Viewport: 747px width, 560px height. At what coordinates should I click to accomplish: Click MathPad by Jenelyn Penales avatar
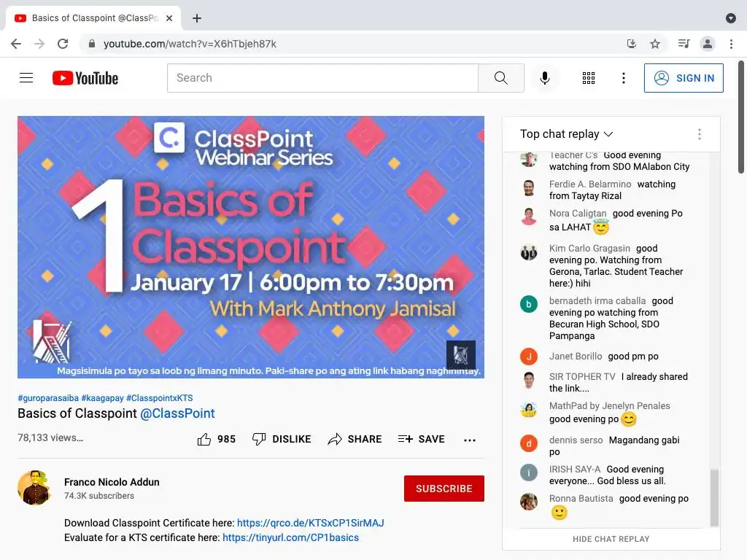529,409
